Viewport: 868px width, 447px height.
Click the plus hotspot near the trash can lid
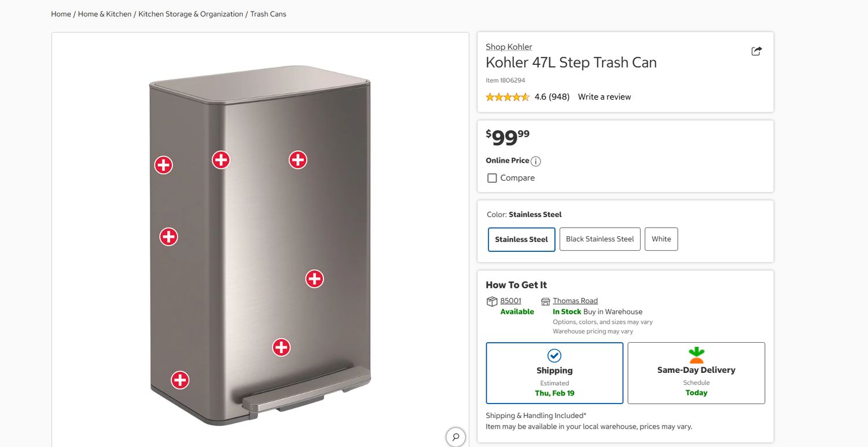coord(220,160)
